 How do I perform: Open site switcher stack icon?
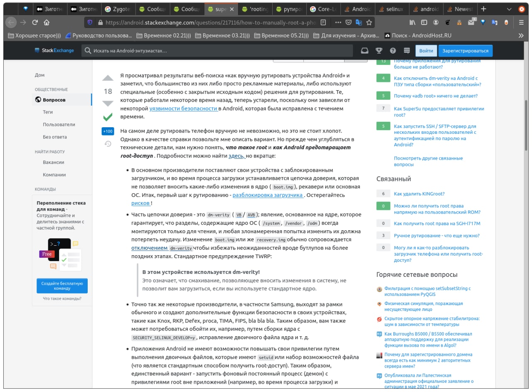pyautogui.click(x=407, y=51)
